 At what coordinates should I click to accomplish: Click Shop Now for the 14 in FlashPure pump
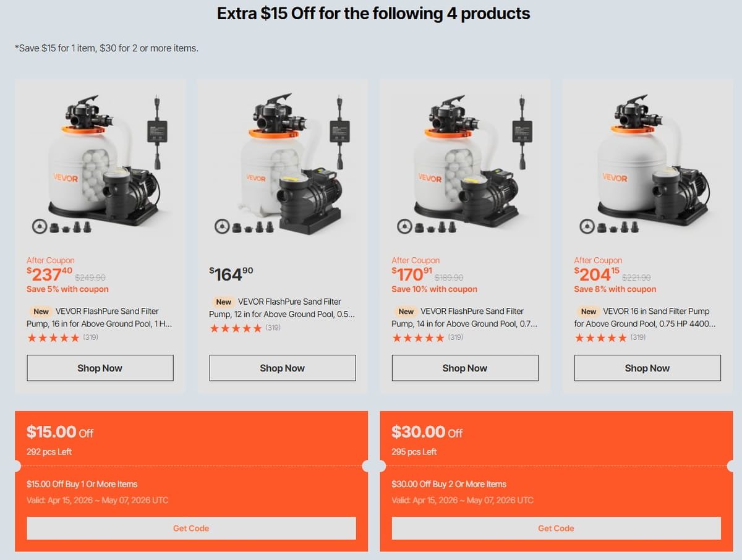tap(464, 367)
